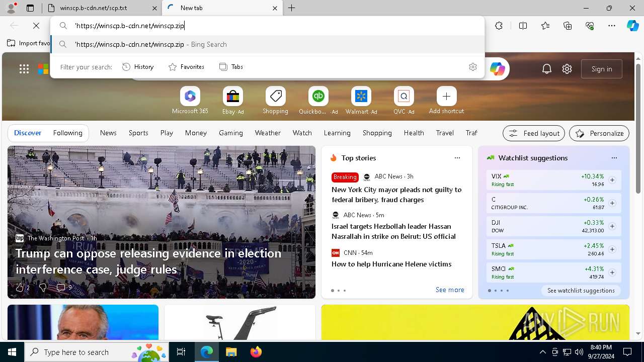Open the Sports category
Viewport: 644px width, 362px height.
click(138, 133)
